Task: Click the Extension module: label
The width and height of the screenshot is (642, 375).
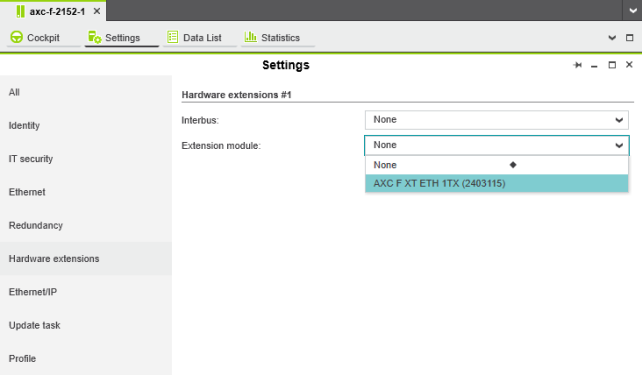Action: point(221,146)
